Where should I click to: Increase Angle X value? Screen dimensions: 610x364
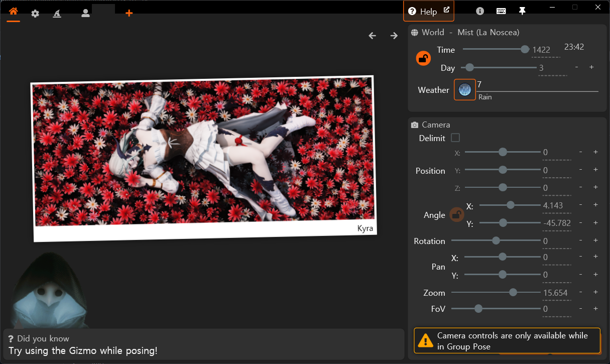(595, 205)
